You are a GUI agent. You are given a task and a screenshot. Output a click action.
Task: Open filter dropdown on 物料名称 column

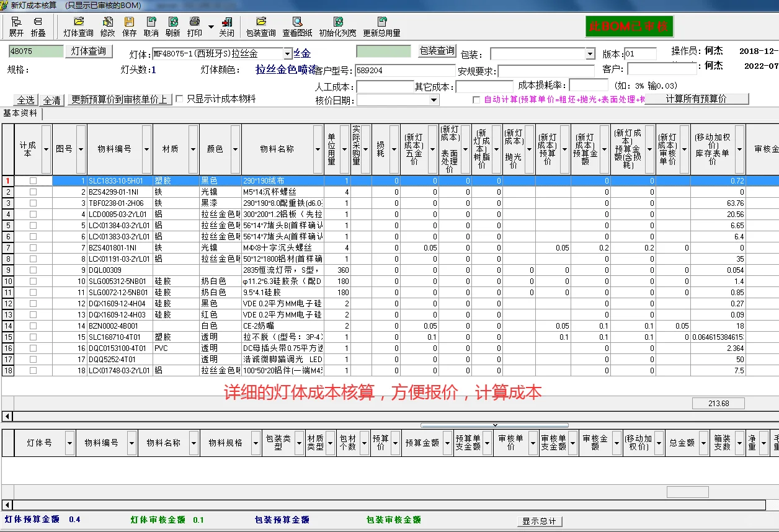[318, 149]
